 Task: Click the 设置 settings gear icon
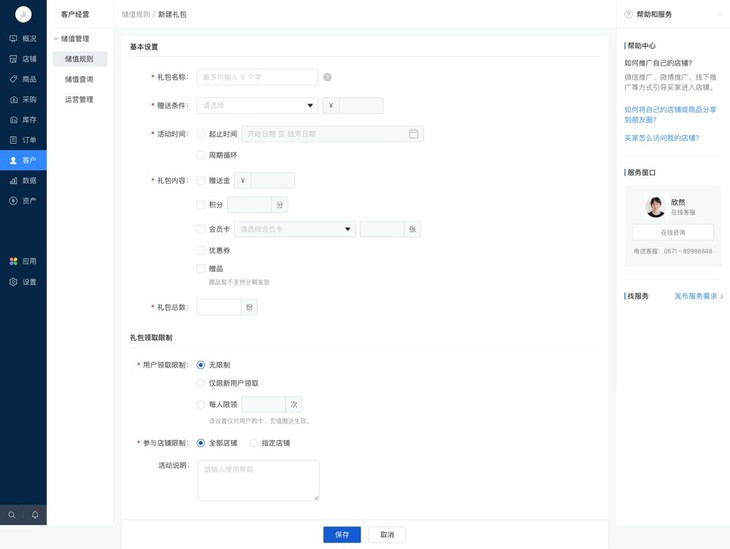click(13, 282)
